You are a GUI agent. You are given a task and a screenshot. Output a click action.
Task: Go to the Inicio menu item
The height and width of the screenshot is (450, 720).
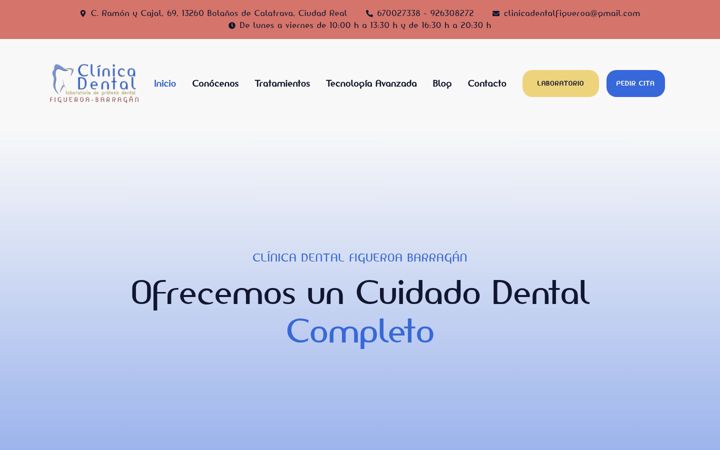[x=165, y=84]
